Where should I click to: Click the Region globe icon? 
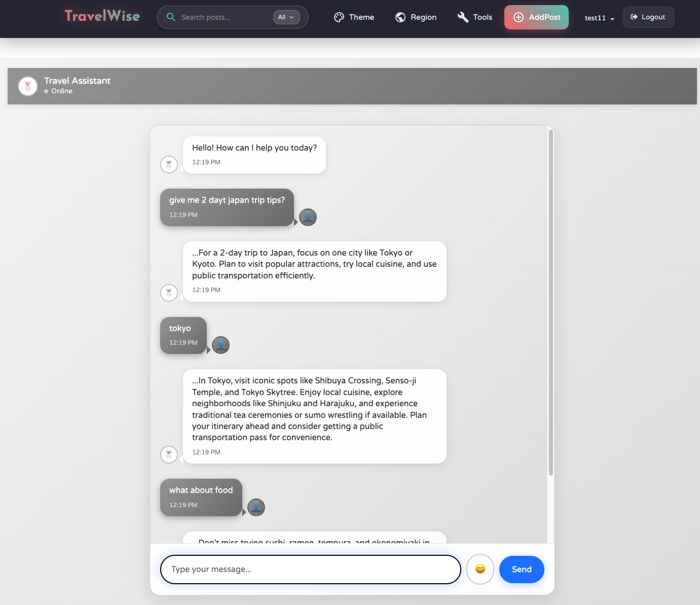pos(400,17)
